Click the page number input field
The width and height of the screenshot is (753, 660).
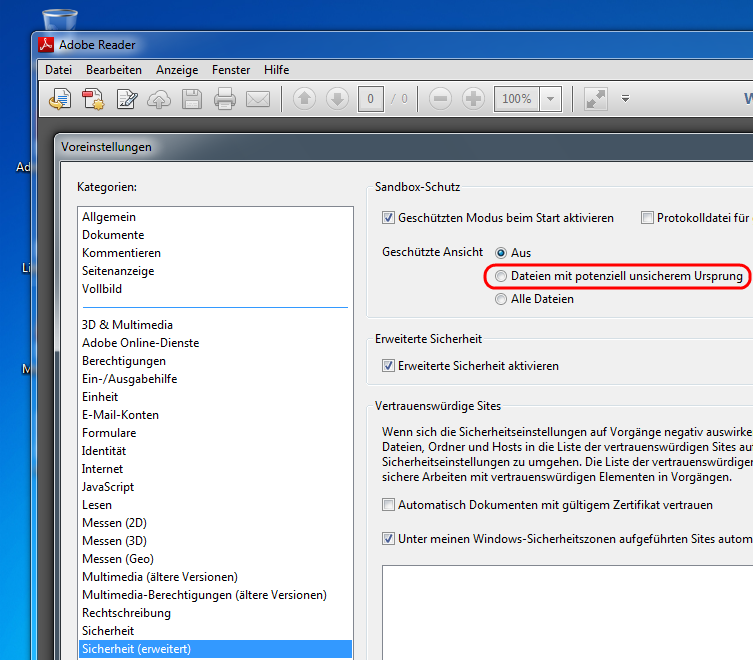tap(371, 99)
